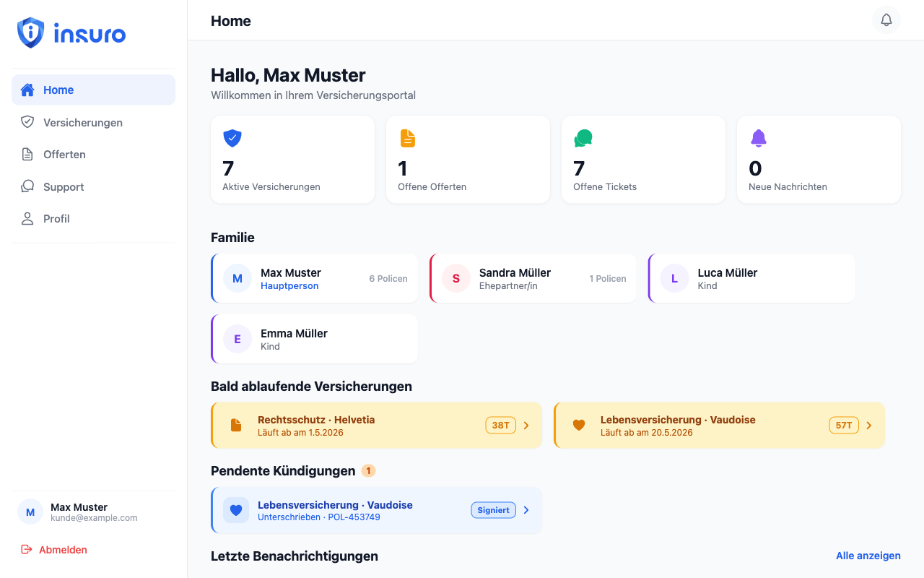Click the Signiert status badge
Image resolution: width=924 pixels, height=578 pixels.
point(494,510)
